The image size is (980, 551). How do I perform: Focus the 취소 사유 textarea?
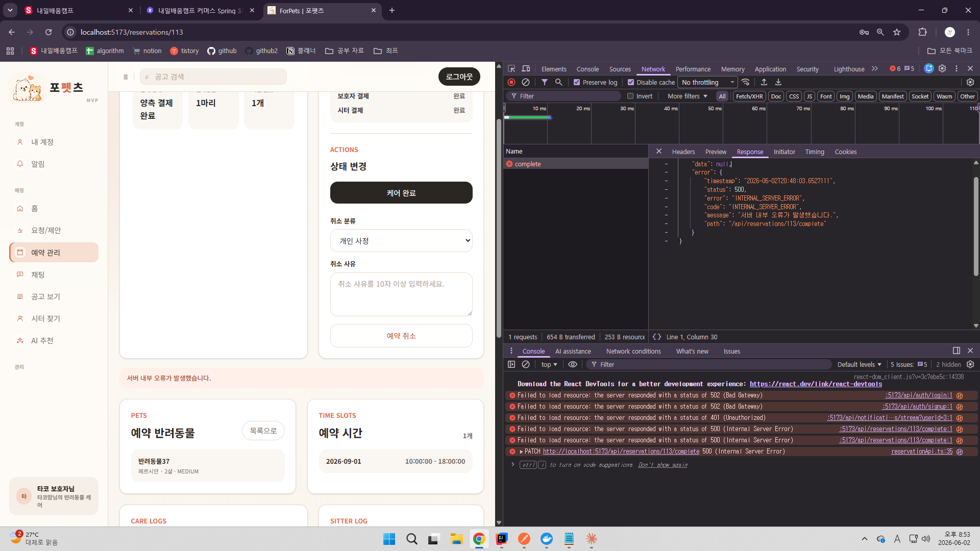pyautogui.click(x=401, y=294)
